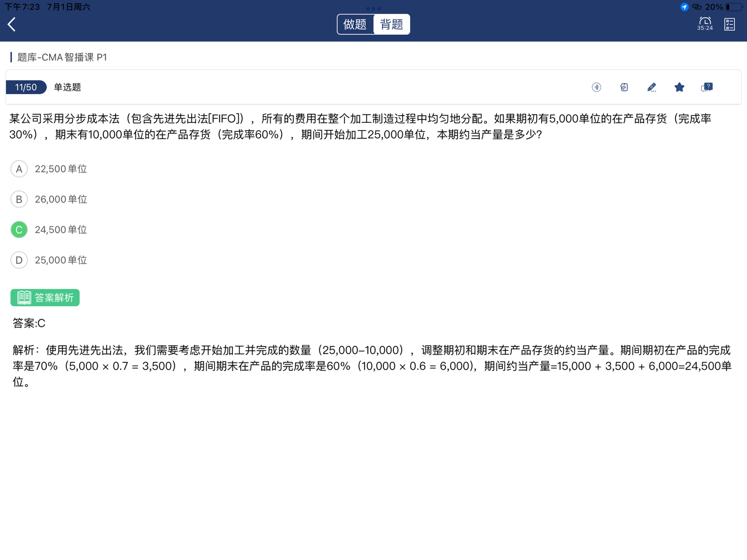
Task: Switch to the 背题 tab
Action: (392, 24)
